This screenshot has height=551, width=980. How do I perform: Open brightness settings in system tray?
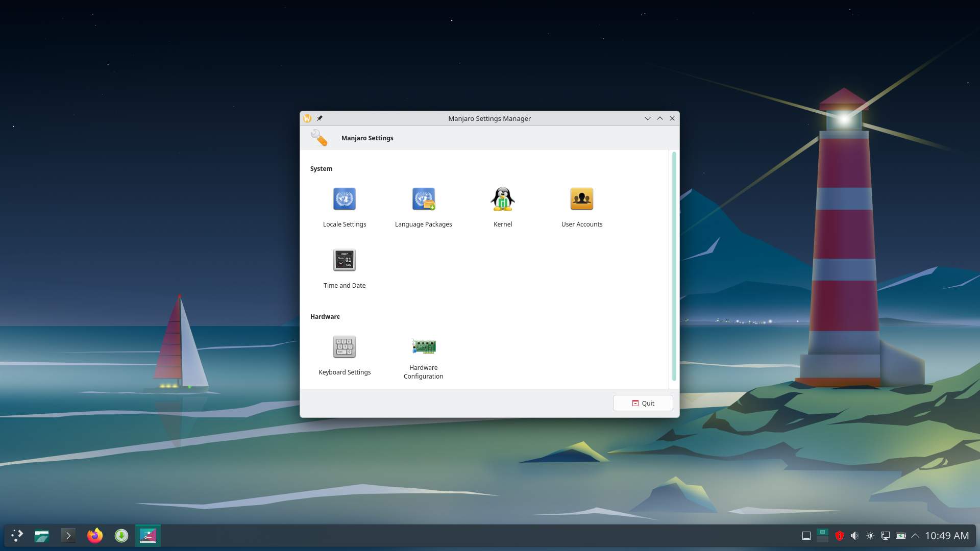pyautogui.click(x=870, y=536)
